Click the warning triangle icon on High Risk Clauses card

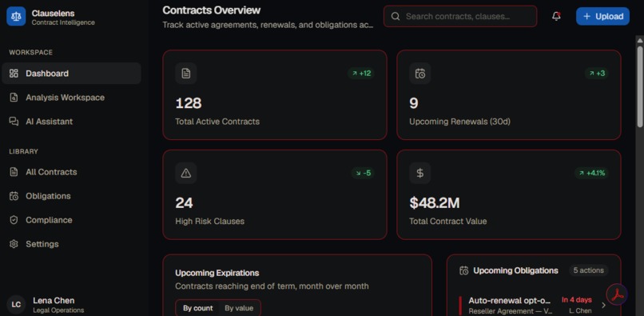point(186,174)
